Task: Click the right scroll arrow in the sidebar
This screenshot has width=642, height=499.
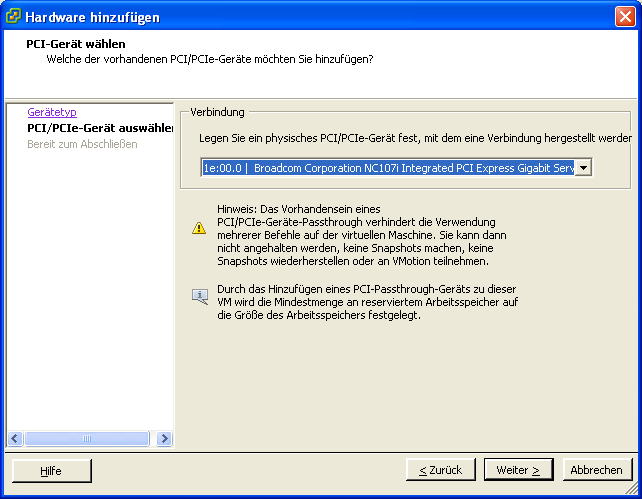Action: click(x=165, y=438)
